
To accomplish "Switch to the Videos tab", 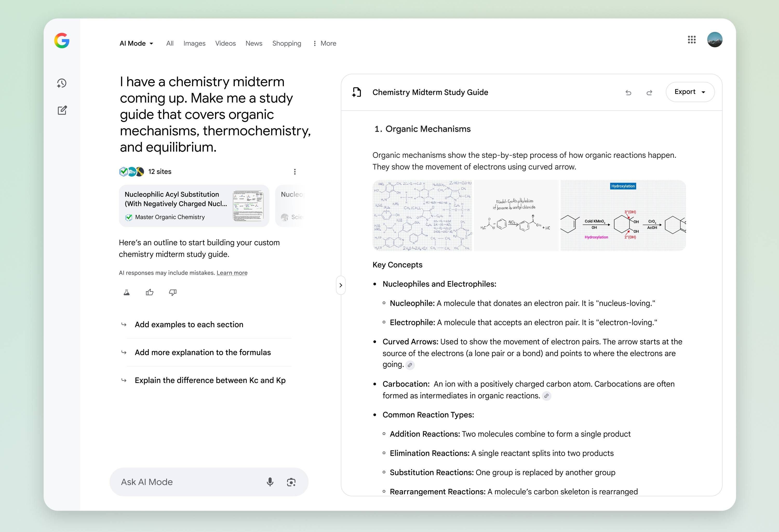I will 225,43.
